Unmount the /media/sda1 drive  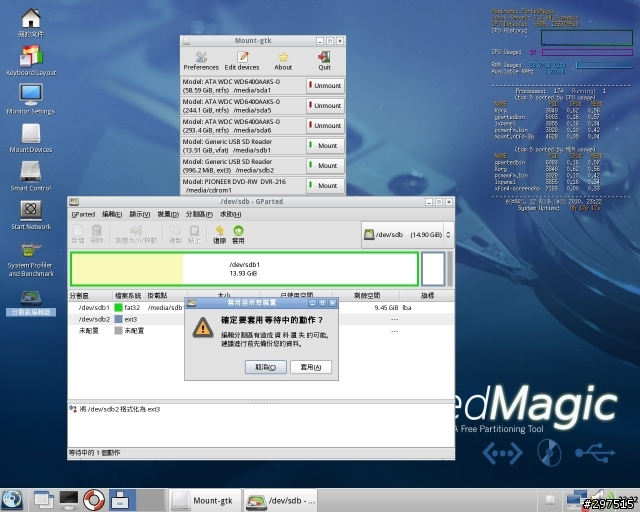pos(325,86)
